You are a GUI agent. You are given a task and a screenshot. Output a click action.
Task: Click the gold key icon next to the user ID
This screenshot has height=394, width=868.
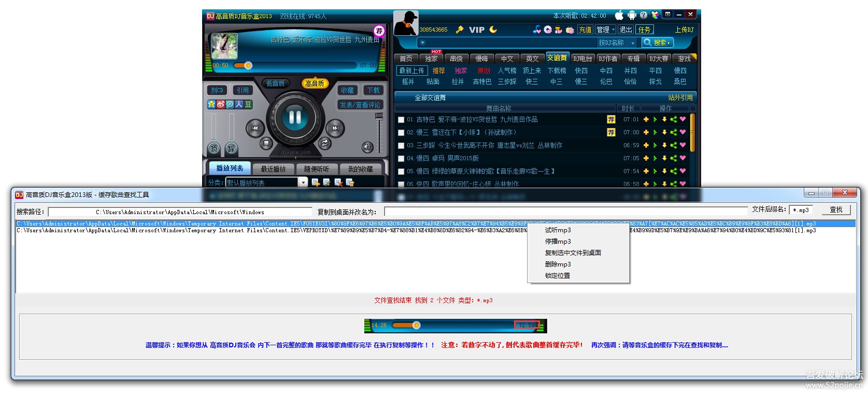click(x=459, y=30)
